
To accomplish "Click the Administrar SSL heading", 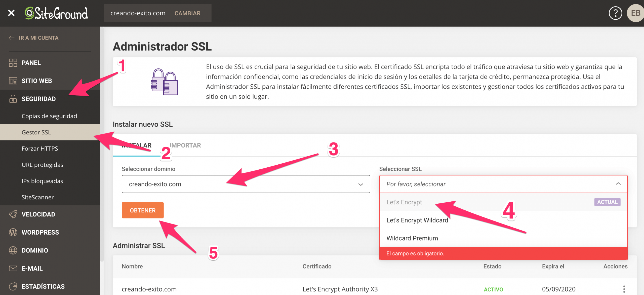I will 139,245.
